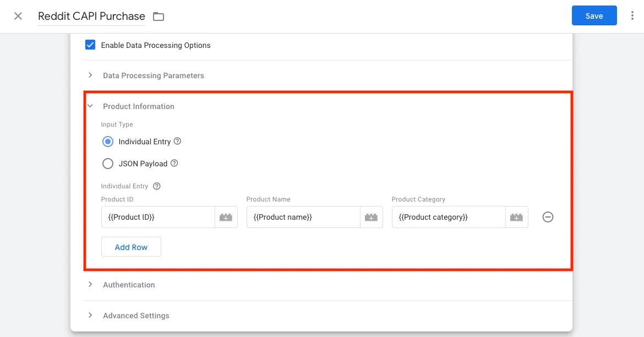Click the Input Type label
The image size is (644, 337).
(117, 124)
